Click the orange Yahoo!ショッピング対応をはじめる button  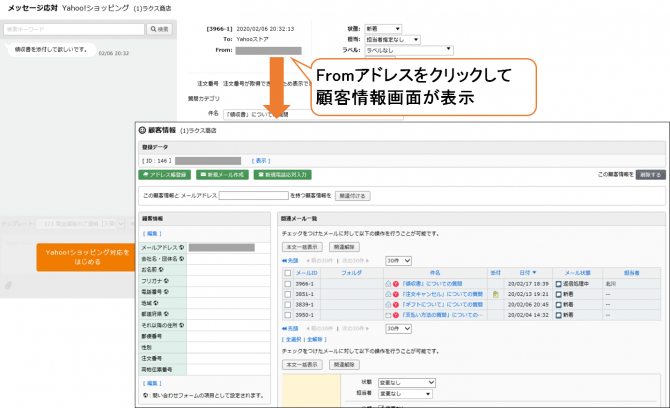tap(87, 257)
